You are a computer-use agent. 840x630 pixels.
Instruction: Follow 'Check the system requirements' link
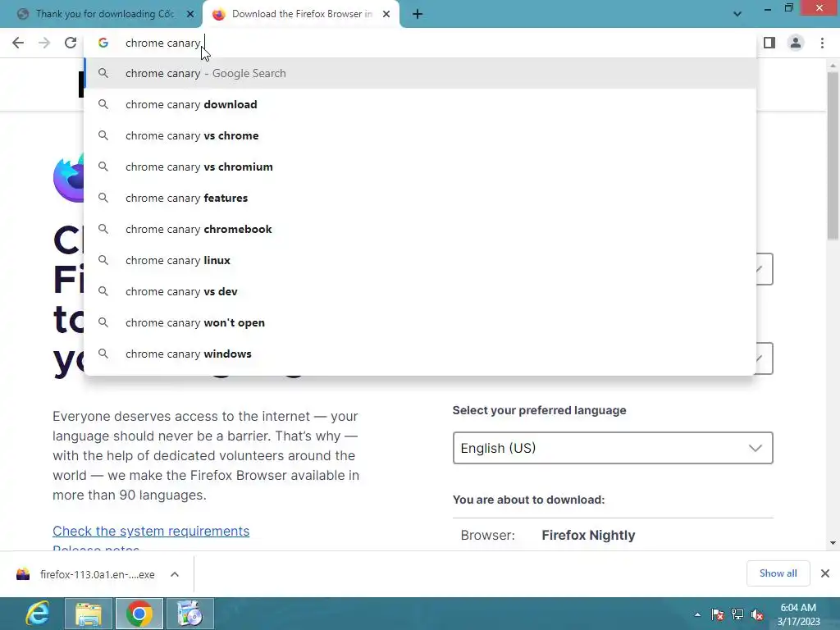pos(151,531)
